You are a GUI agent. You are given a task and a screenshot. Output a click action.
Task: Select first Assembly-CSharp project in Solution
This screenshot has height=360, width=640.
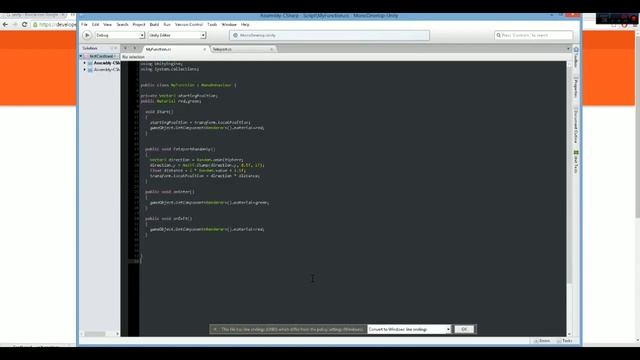point(107,63)
